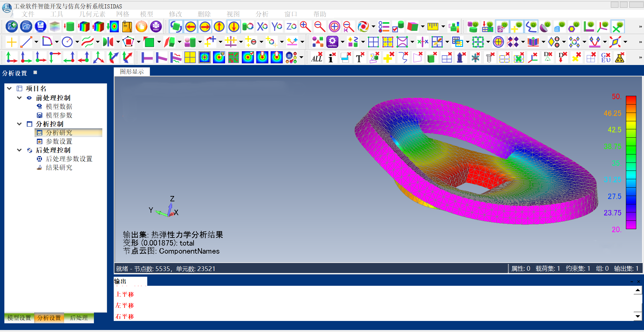The width and height of the screenshot is (644, 332).
Task: Collapse the 分析控制 tree node
Action: pos(19,124)
